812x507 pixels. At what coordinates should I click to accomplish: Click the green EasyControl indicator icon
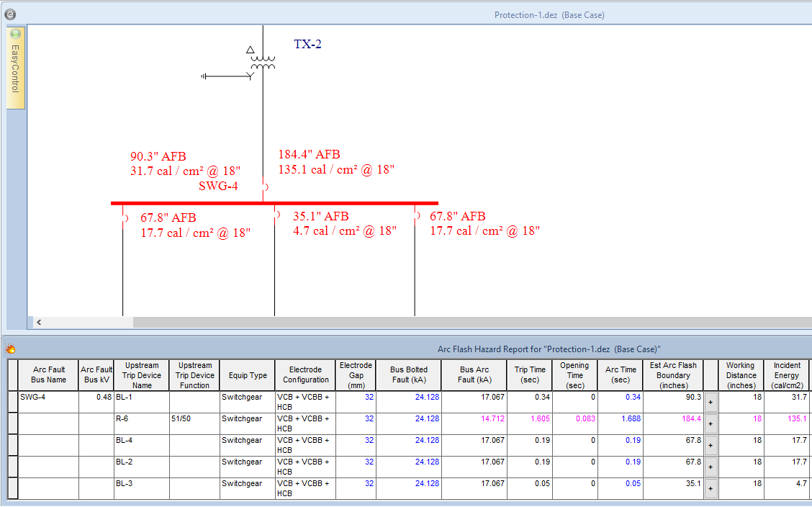[16, 34]
